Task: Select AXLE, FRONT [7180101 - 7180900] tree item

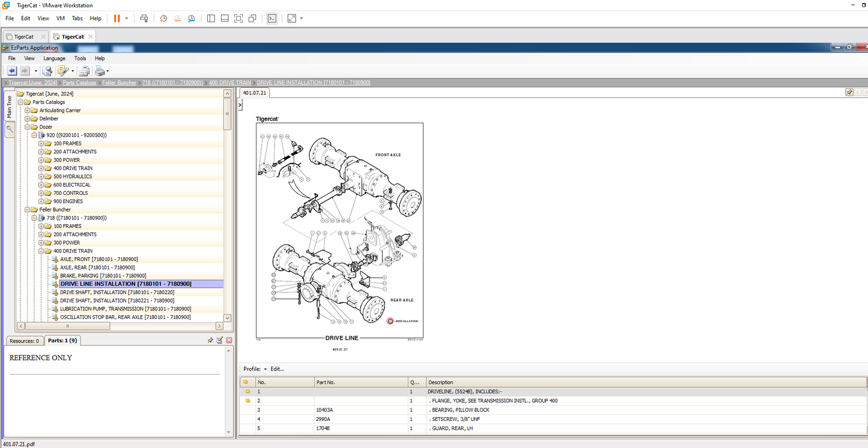Action: coord(99,259)
